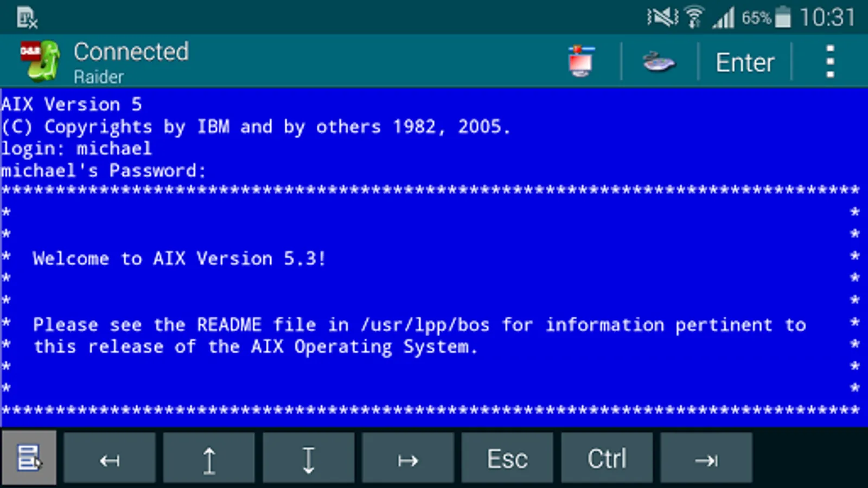Tap the battery 65% indicator
Image resolution: width=868 pixels, height=488 pixels.
click(x=766, y=17)
